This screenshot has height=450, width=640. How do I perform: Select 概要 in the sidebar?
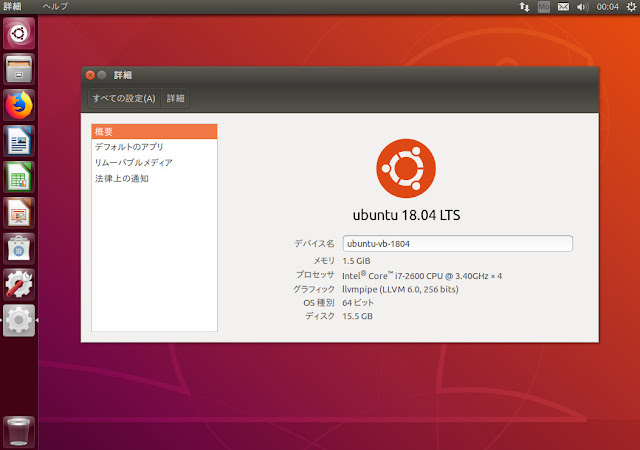[x=154, y=131]
